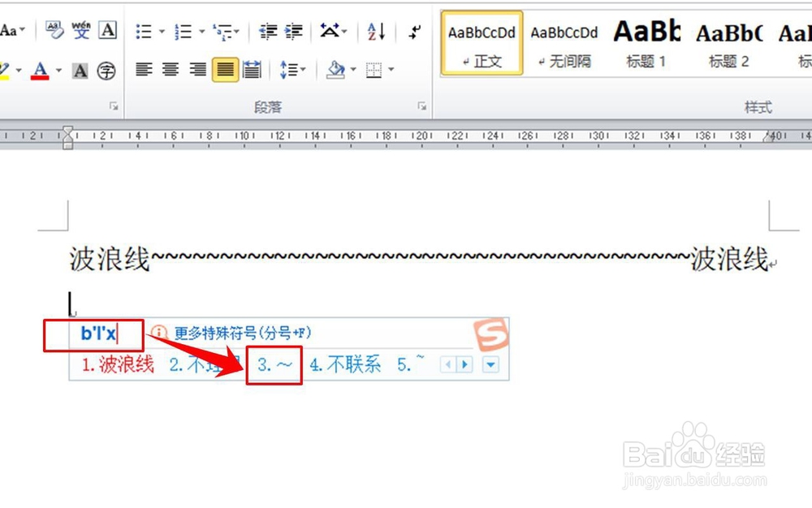
Task: Apply Distributed alignment
Action: pyautogui.click(x=252, y=69)
